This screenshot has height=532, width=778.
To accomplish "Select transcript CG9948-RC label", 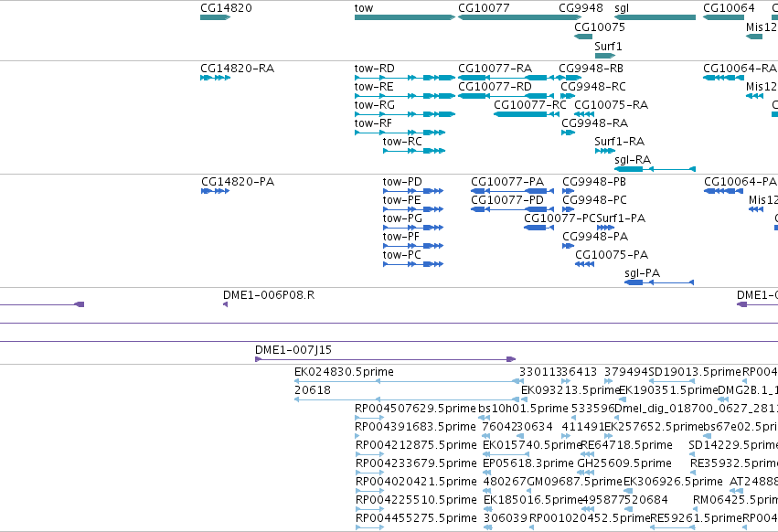I will [x=593, y=86].
